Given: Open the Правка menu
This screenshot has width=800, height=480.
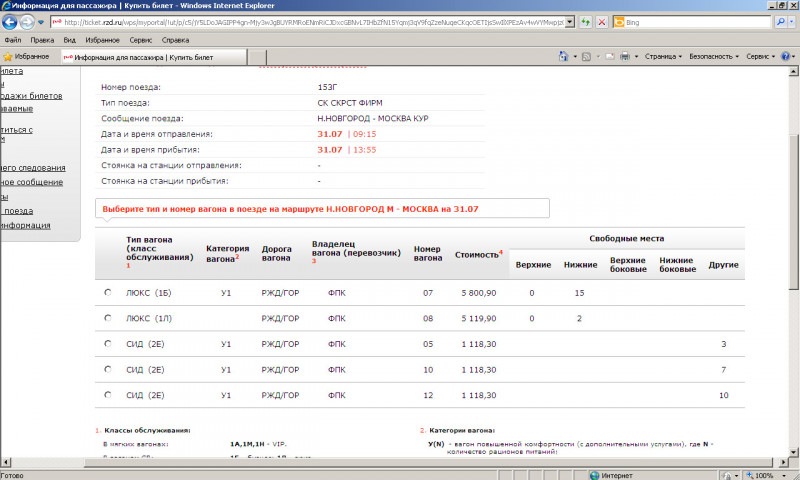Looking at the screenshot, I should [x=42, y=40].
